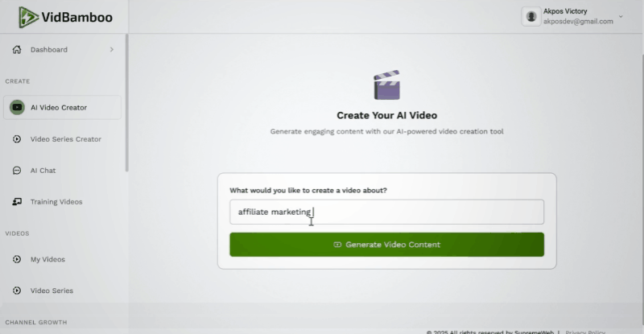Open the account dropdown arrow
Viewport: 644px width, 334px height.
click(621, 16)
